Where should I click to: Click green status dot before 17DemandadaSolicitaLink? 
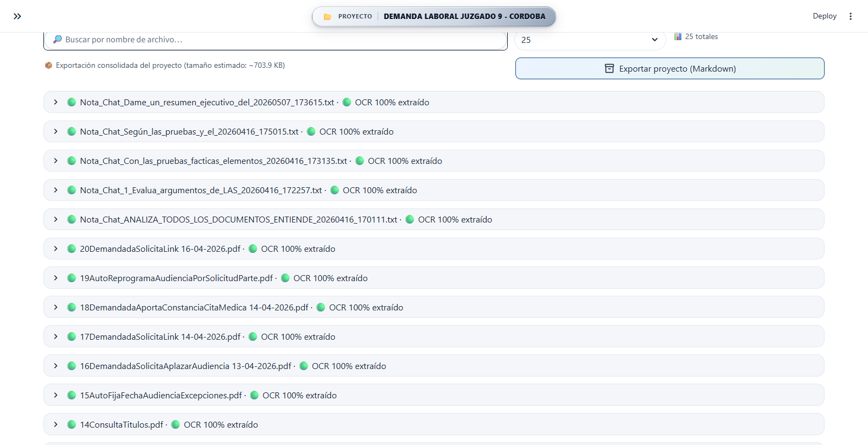(x=72, y=336)
